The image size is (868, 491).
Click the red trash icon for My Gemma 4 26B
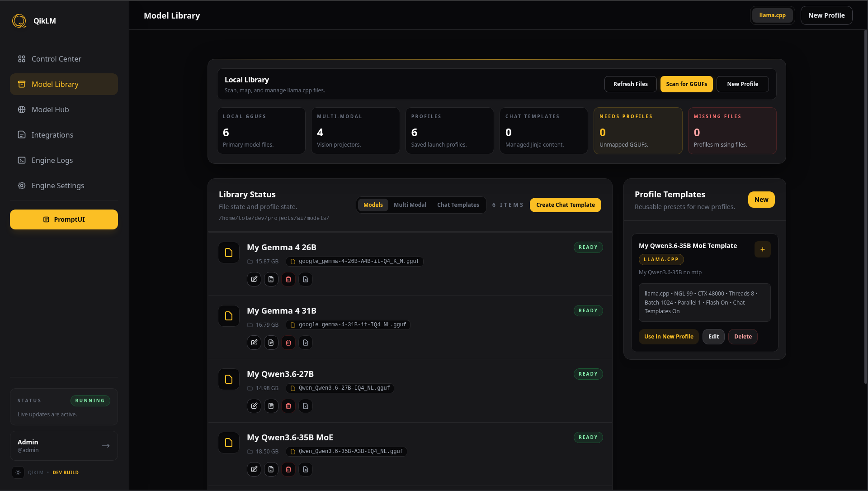[x=288, y=279]
